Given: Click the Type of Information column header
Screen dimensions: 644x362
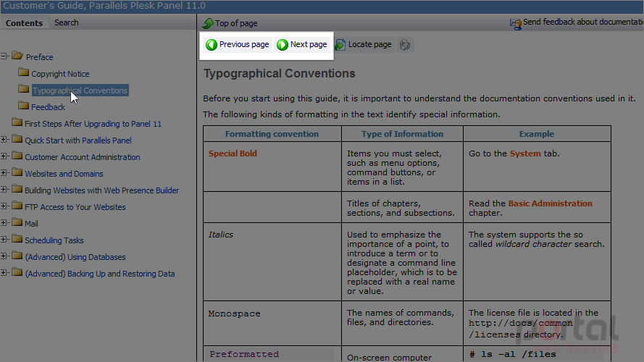Looking at the screenshot, I should [x=402, y=134].
